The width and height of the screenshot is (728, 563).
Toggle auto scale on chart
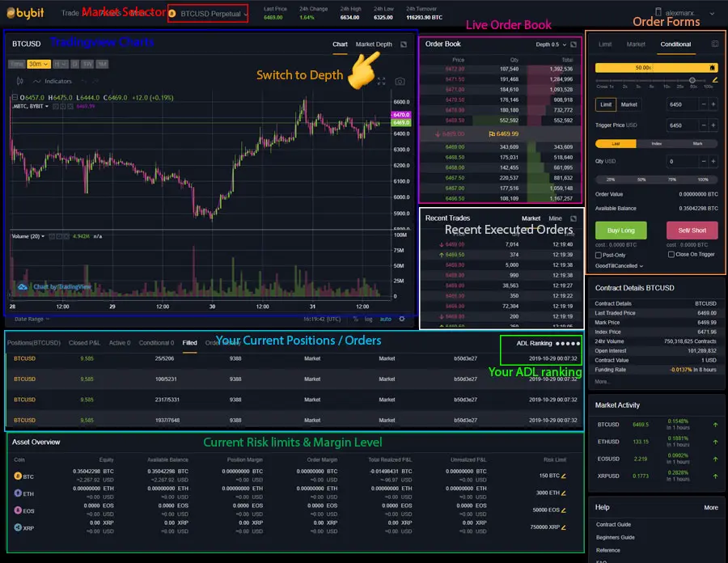pyautogui.click(x=385, y=319)
